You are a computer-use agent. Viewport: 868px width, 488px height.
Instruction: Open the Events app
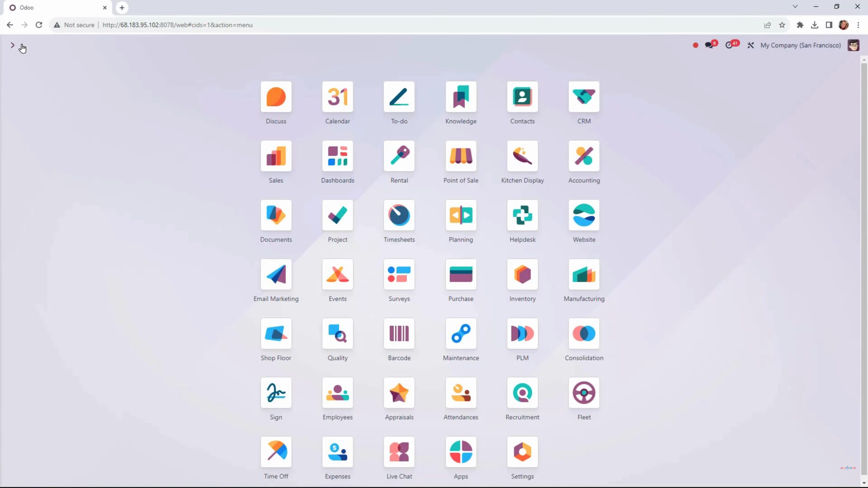[x=338, y=274]
